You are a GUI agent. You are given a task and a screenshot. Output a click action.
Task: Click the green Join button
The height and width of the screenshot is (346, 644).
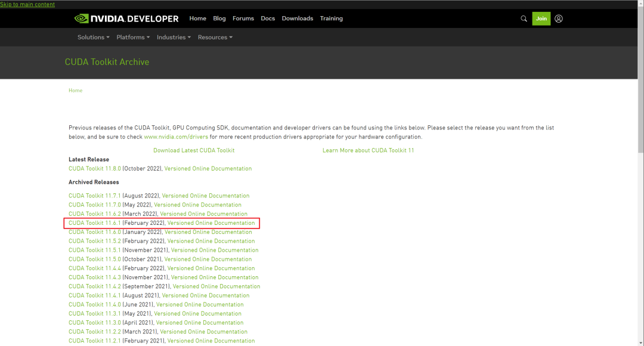(x=541, y=18)
